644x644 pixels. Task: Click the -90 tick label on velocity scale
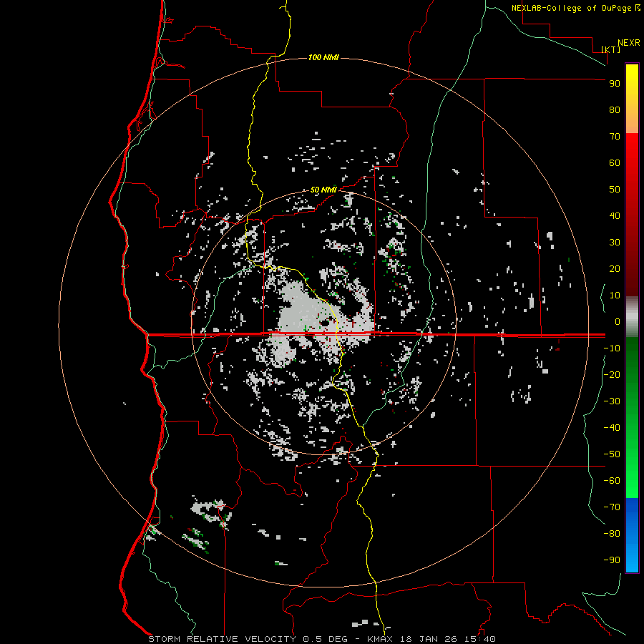pyautogui.click(x=612, y=560)
